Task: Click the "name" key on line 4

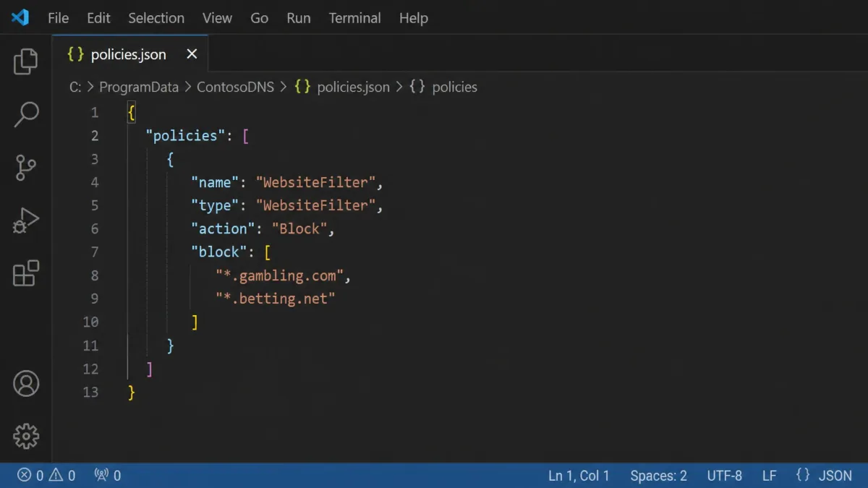Action: tap(215, 182)
